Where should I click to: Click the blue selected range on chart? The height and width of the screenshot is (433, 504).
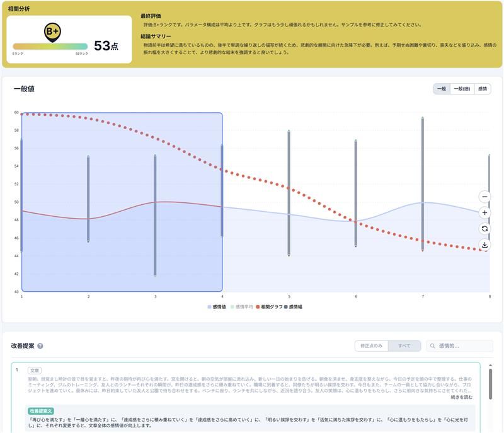point(122,202)
